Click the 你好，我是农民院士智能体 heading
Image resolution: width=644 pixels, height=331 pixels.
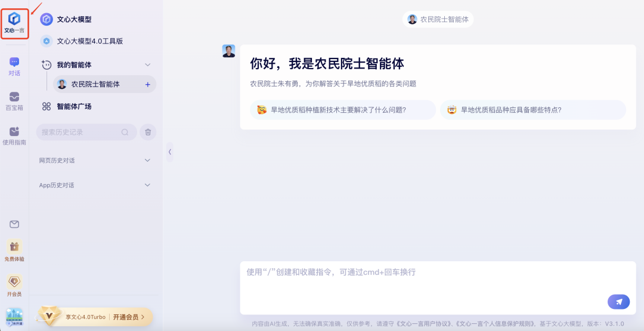coord(327,64)
